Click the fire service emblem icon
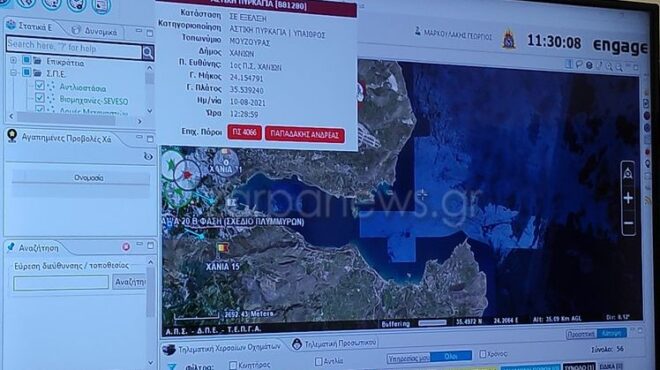 [x=509, y=40]
